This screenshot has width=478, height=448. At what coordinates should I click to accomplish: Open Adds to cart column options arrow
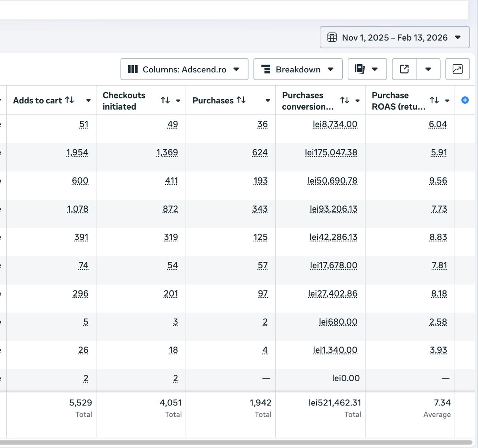pyautogui.click(x=89, y=100)
